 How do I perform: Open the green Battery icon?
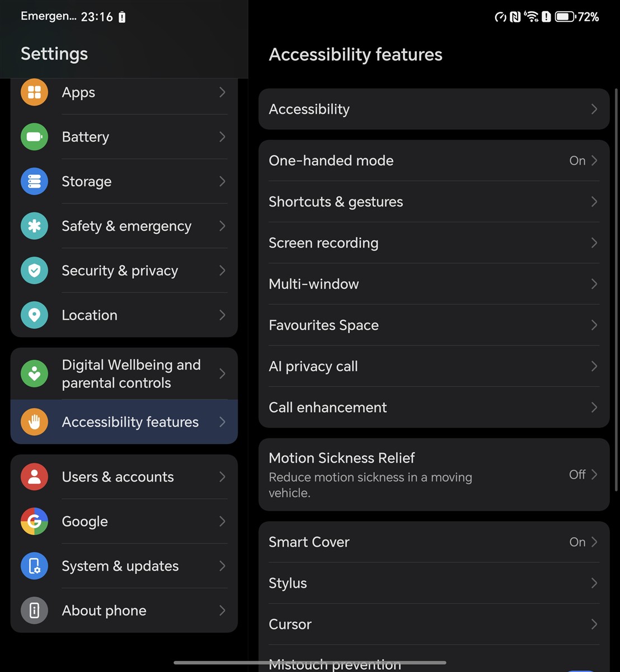pyautogui.click(x=34, y=137)
